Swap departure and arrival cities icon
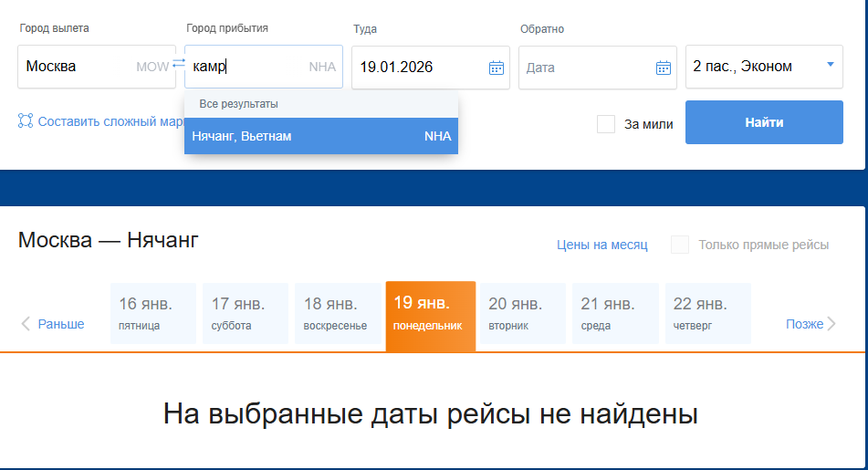The height and width of the screenshot is (470, 868). [x=179, y=64]
